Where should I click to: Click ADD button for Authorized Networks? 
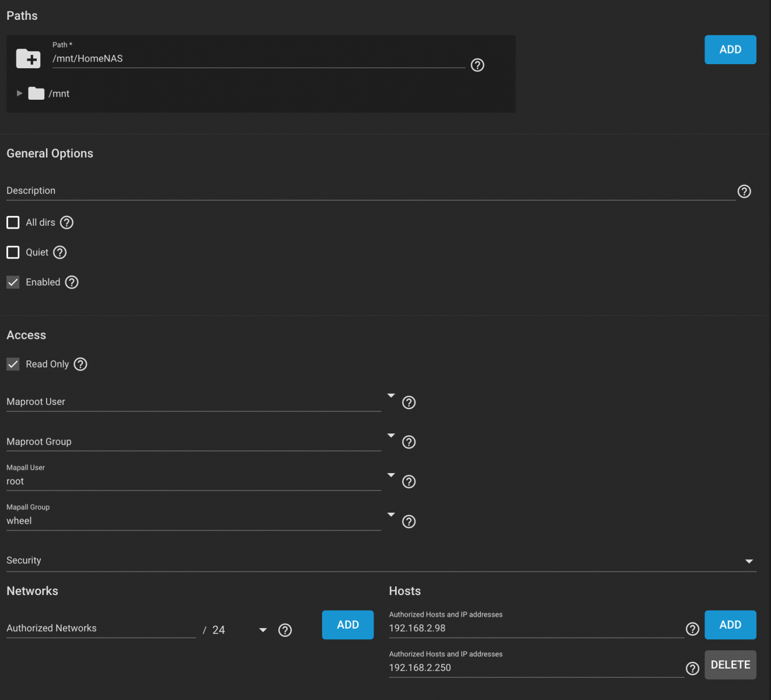pos(348,625)
